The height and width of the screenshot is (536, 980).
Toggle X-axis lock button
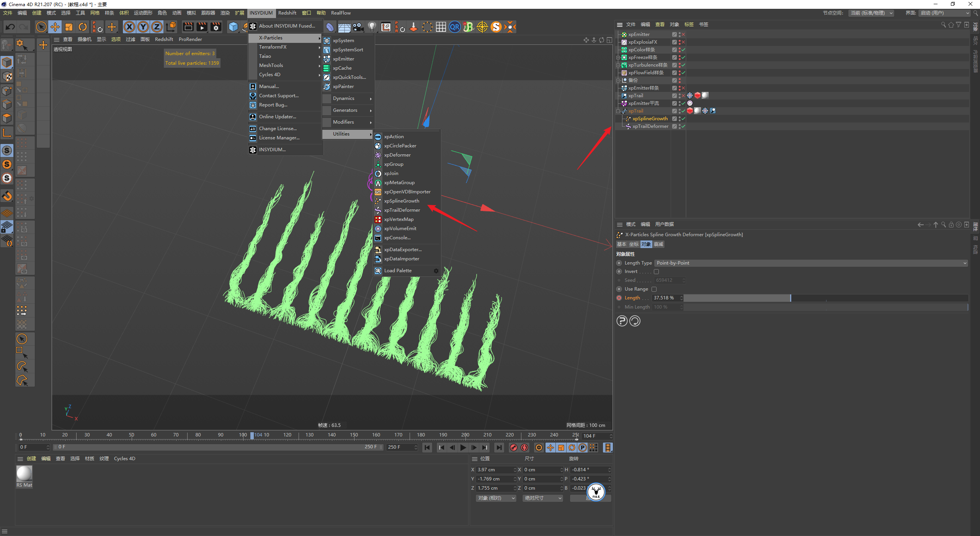click(129, 27)
